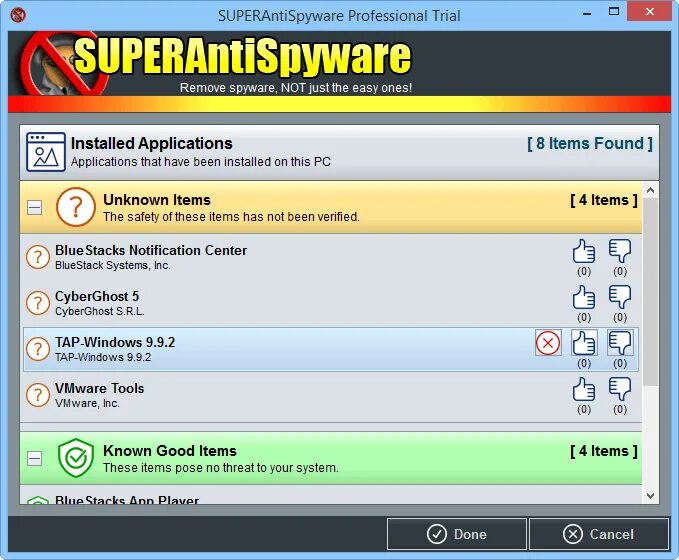Click thumbs up on TAP-Windows 9.9.2
Screen dimensions: 679x560
click(584, 343)
